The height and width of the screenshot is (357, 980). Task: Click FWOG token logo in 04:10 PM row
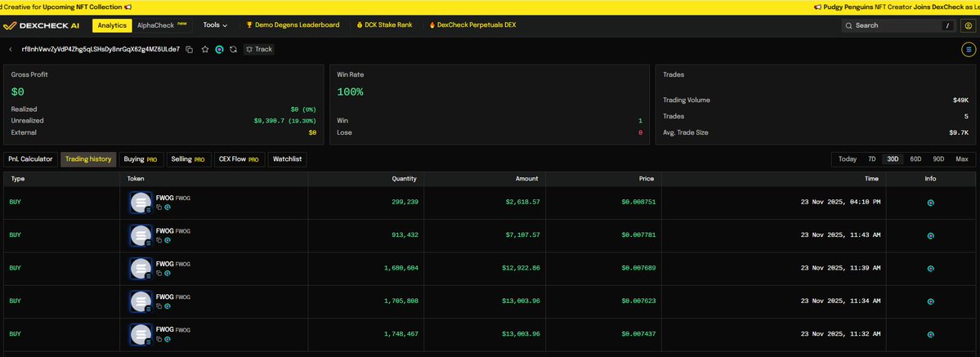pyautogui.click(x=141, y=203)
